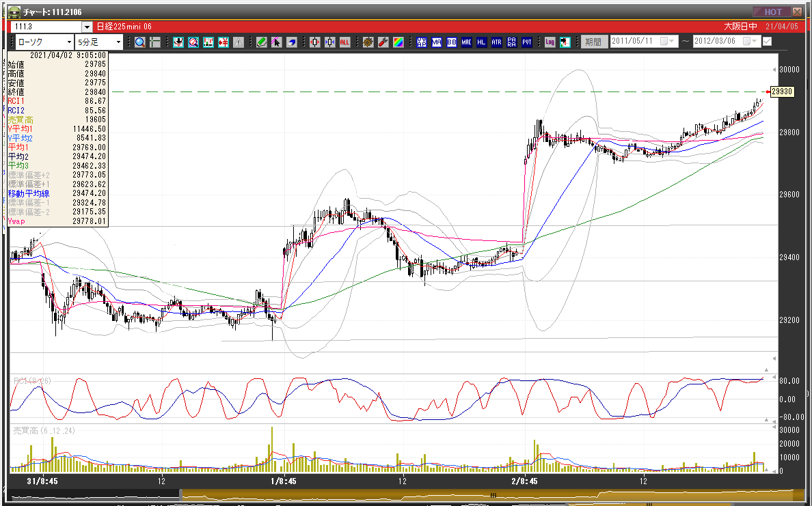The width and height of the screenshot is (812, 506).
Task: Click the red candle-narrowing arrows icon
Action: (x=315, y=42)
